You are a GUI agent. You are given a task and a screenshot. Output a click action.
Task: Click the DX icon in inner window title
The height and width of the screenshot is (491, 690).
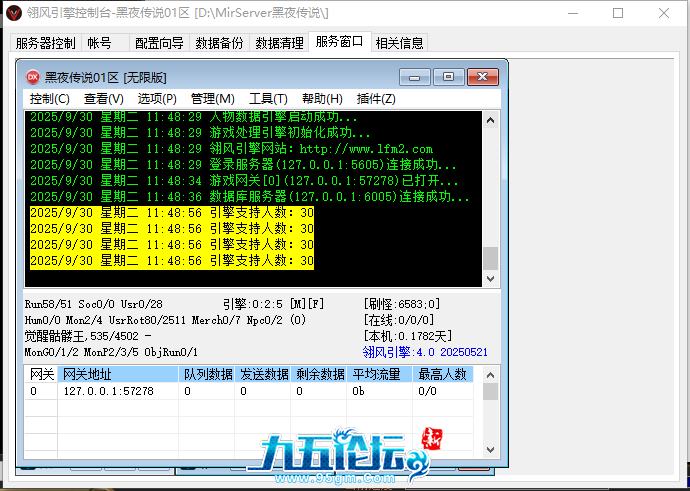click(x=32, y=77)
